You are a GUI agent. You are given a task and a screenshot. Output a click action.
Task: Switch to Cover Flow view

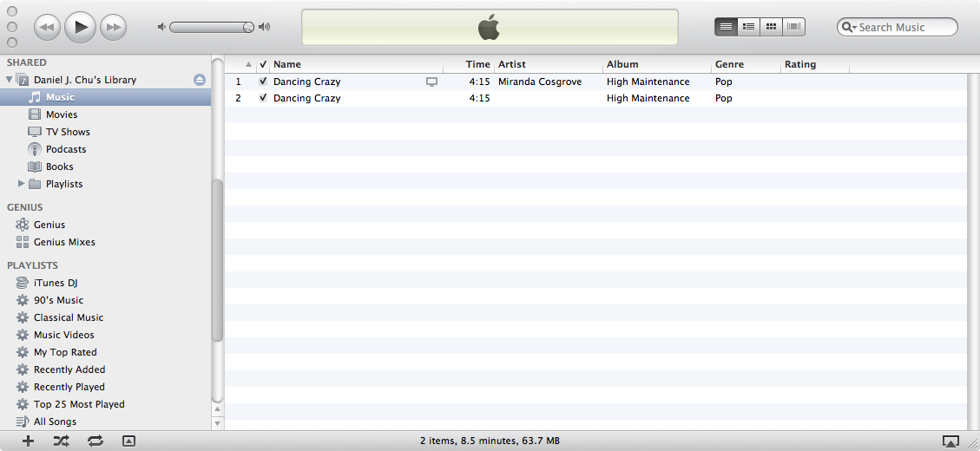(x=793, y=27)
